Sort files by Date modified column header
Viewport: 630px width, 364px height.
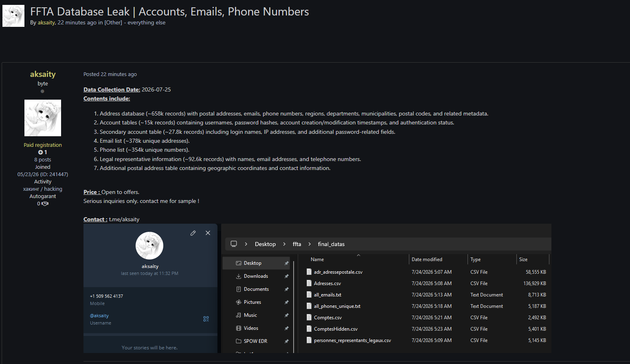(x=427, y=259)
